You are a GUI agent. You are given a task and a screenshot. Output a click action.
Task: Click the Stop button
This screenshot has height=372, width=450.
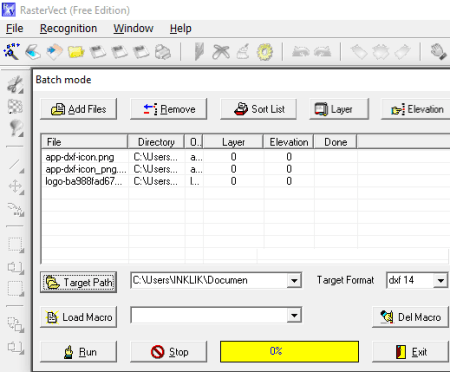click(169, 352)
